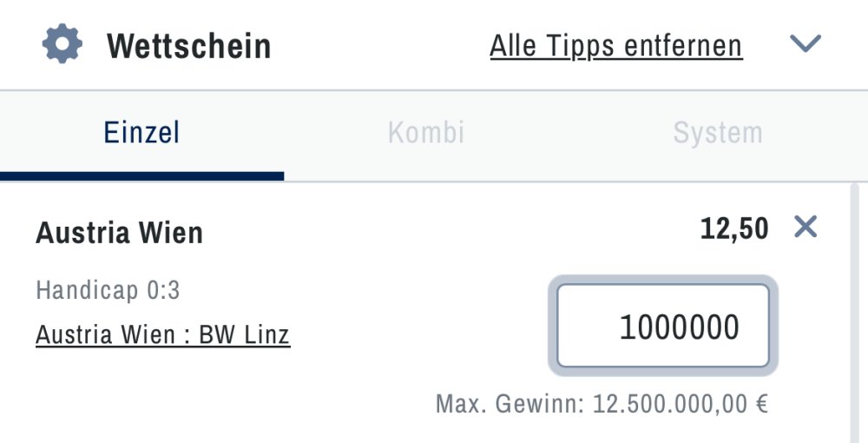
Task: Open the System tab
Action: (x=717, y=133)
